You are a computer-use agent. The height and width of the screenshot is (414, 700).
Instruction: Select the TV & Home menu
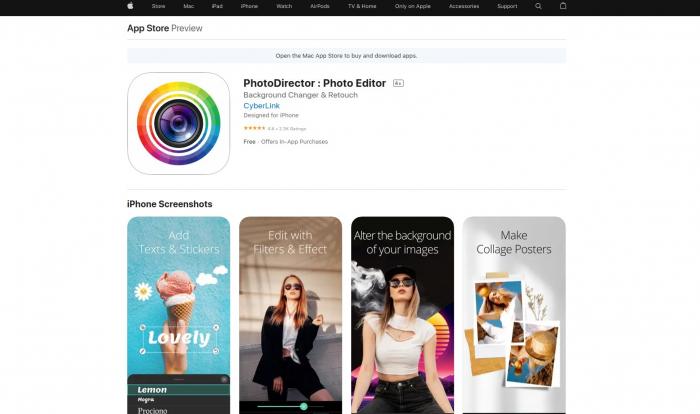[362, 6]
